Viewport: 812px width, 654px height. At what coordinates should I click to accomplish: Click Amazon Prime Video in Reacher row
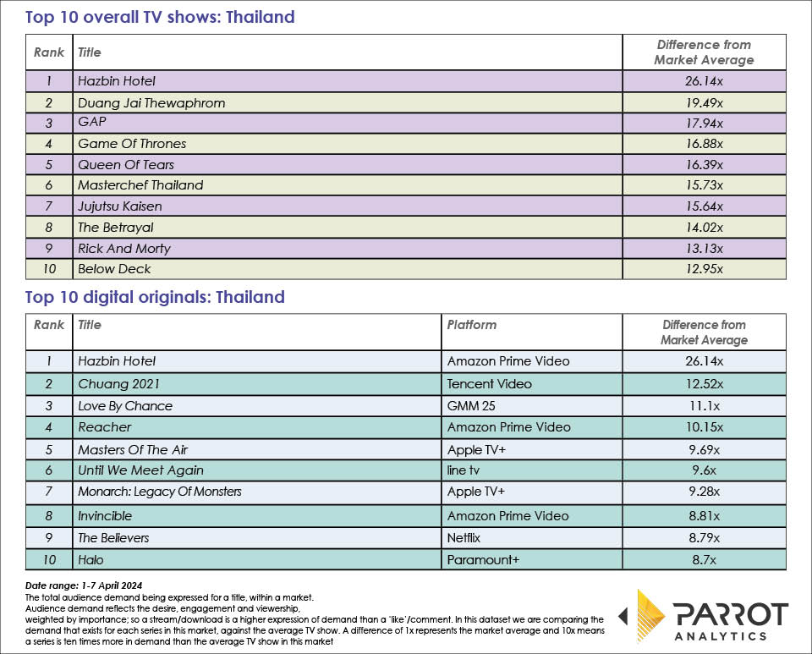(532, 427)
